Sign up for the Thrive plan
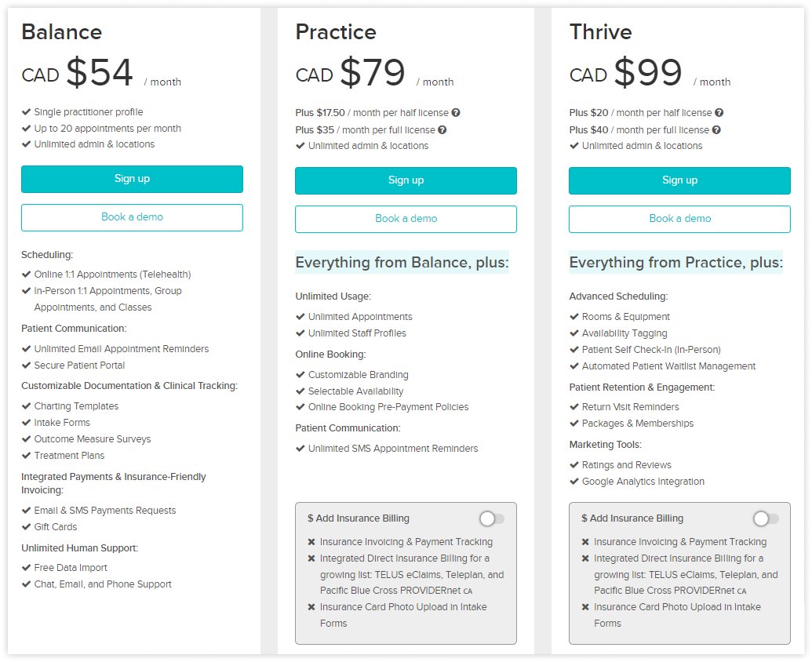Image resolution: width=812 pixels, height=662 pixels. (x=679, y=180)
